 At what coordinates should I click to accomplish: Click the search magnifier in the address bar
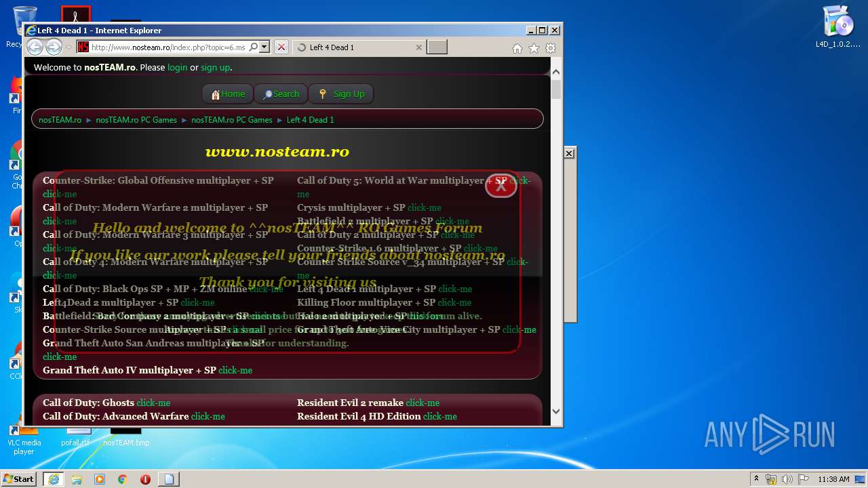254,47
